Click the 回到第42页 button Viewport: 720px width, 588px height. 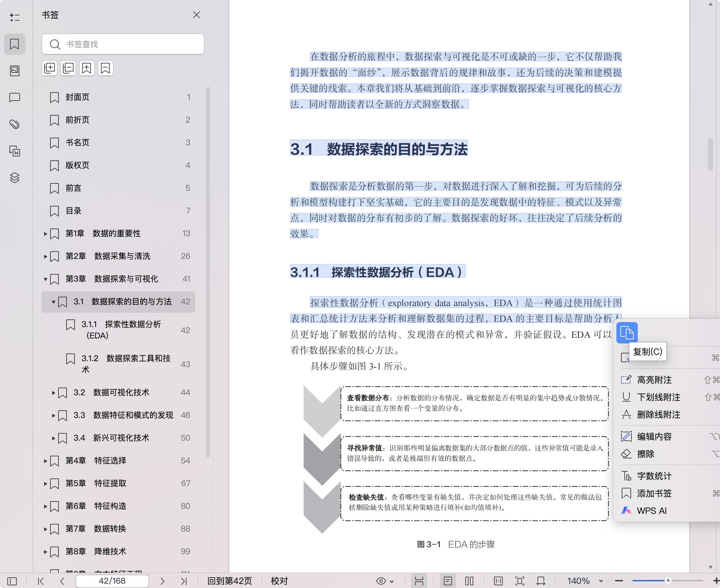[230, 581]
